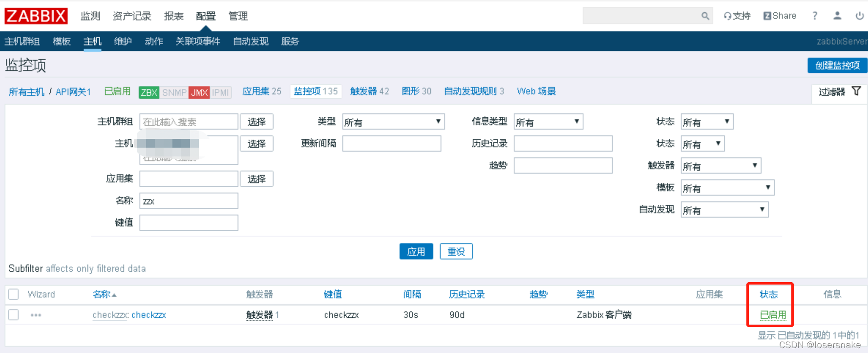Screen dimensions: 868x353
Task: Click the 重设 filter button
Action: click(456, 251)
